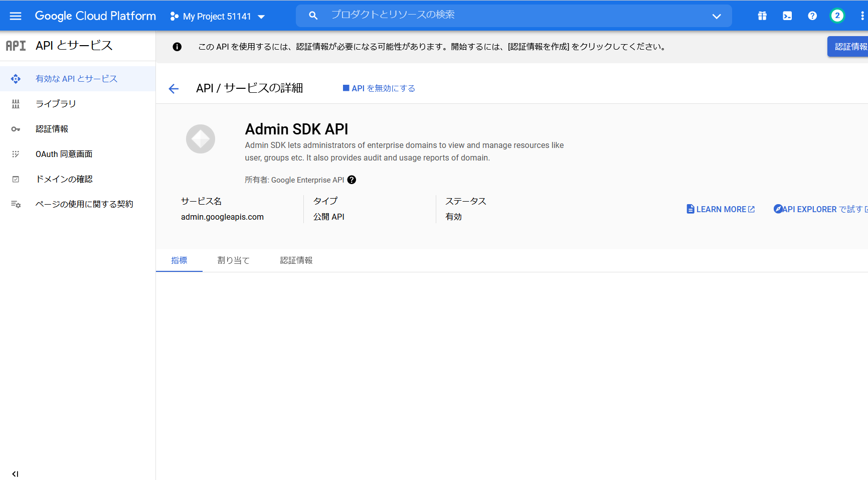Click the API product icon in sidebar
This screenshot has height=480, width=868.
16,46
